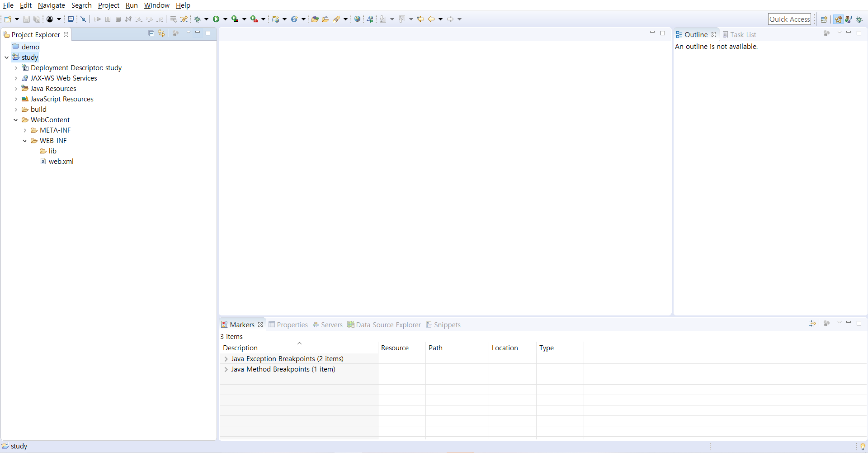This screenshot has height=453, width=868.
Task: Open the Back history dropdown arrow
Action: [440, 19]
